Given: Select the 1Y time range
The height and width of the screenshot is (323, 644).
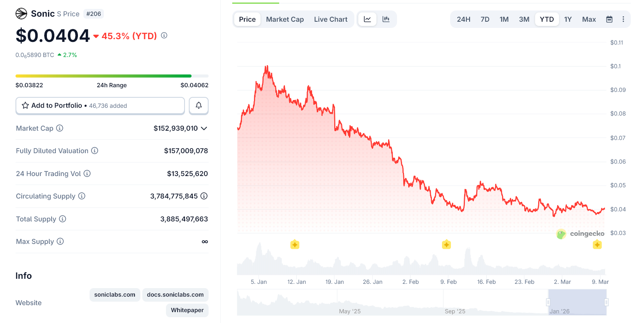Looking at the screenshot, I should tap(568, 19).
